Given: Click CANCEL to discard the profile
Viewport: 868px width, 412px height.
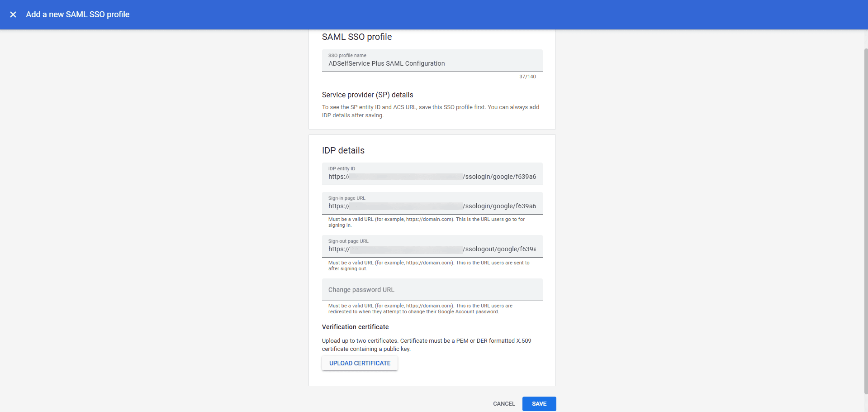Looking at the screenshot, I should pyautogui.click(x=503, y=403).
